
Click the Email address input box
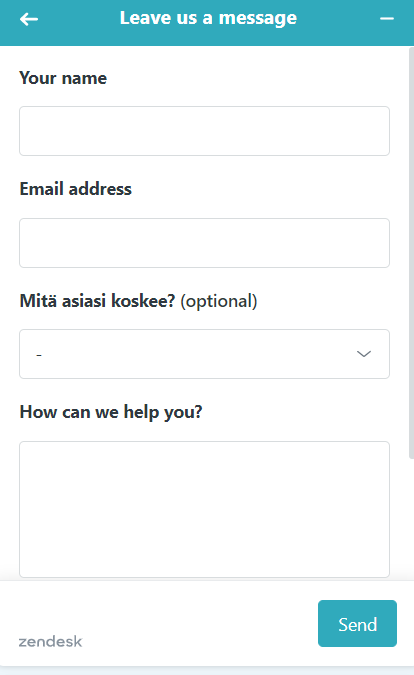(x=204, y=243)
